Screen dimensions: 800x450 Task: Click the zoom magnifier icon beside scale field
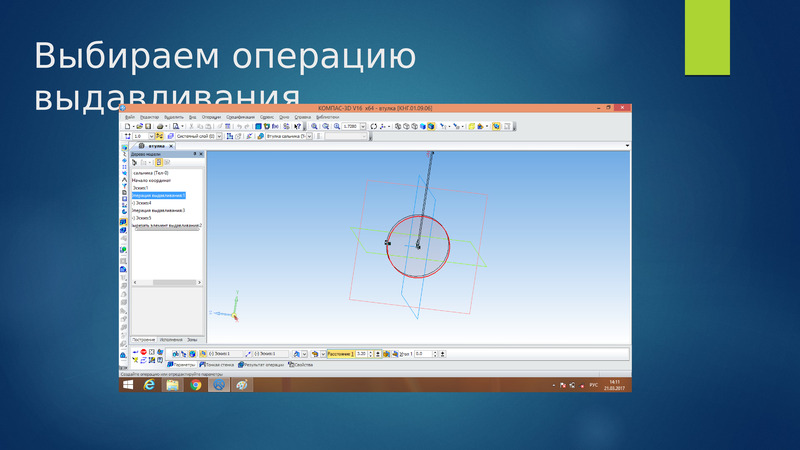[337, 126]
